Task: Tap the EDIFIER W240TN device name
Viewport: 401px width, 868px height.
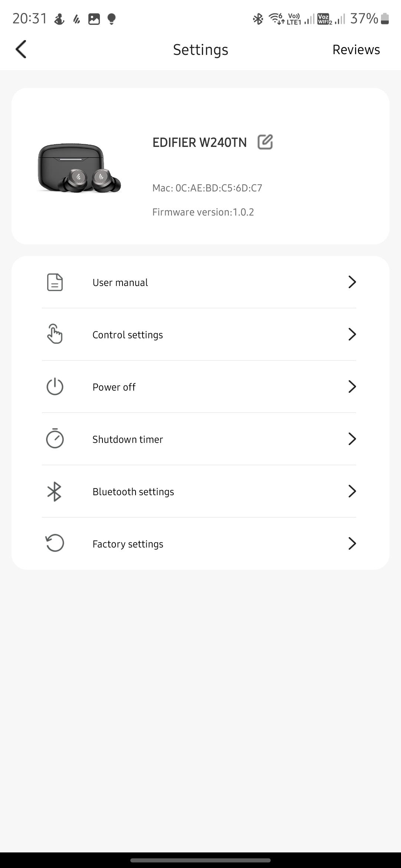Action: (x=199, y=142)
